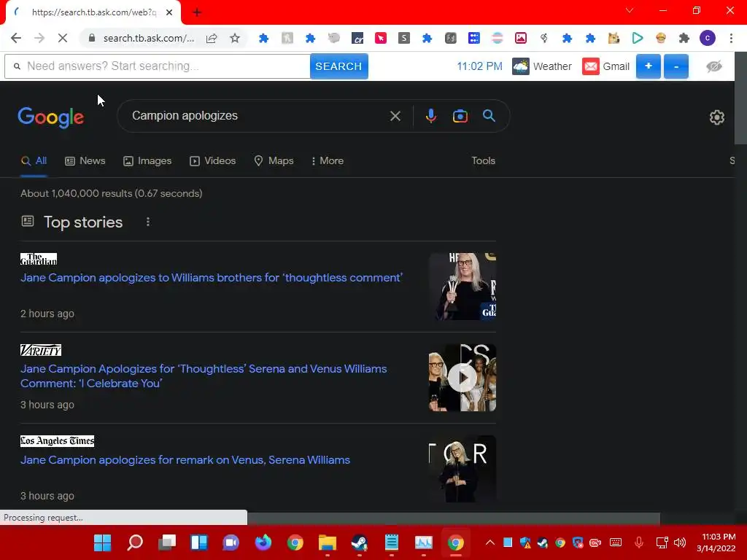
Task: Open the Windows Start menu
Action: click(102, 542)
